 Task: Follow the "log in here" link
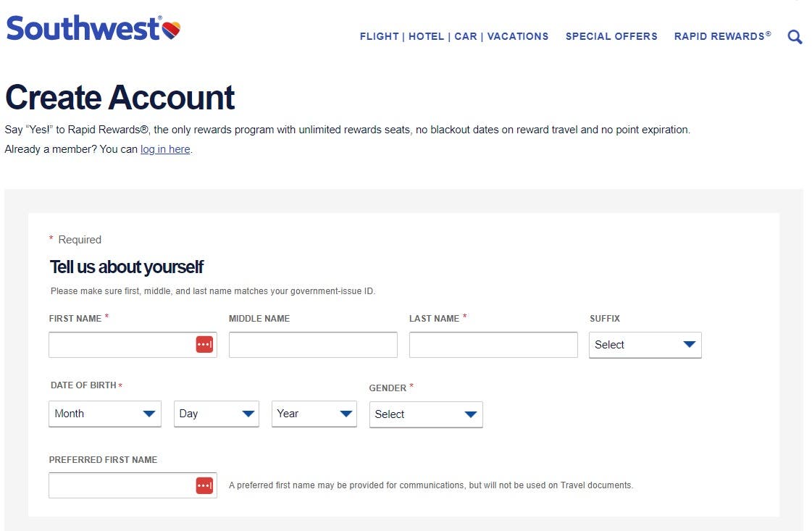165,149
